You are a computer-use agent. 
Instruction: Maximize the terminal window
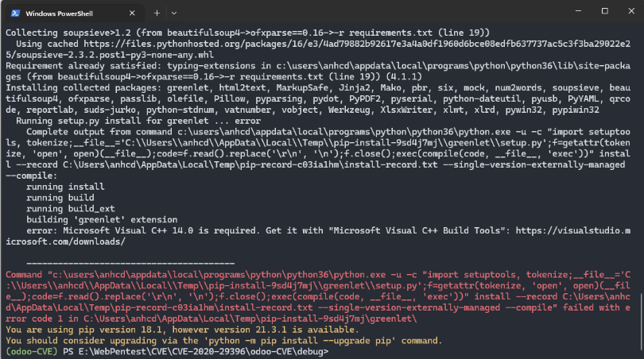pos(603,12)
